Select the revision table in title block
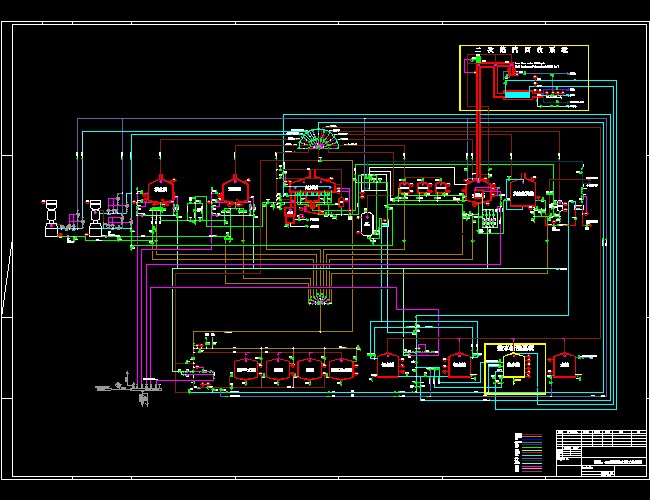Screen dimensions: 650x500 601,438
